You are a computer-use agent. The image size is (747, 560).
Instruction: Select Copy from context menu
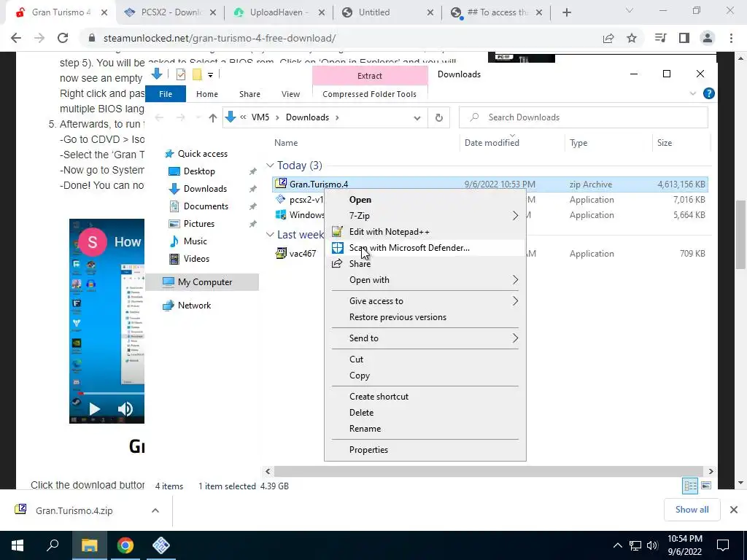click(425, 376)
